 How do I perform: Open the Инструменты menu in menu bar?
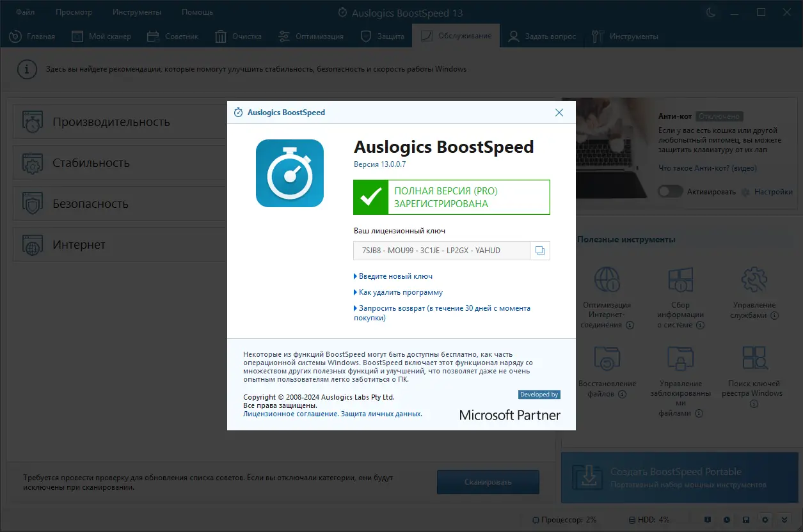coord(137,12)
